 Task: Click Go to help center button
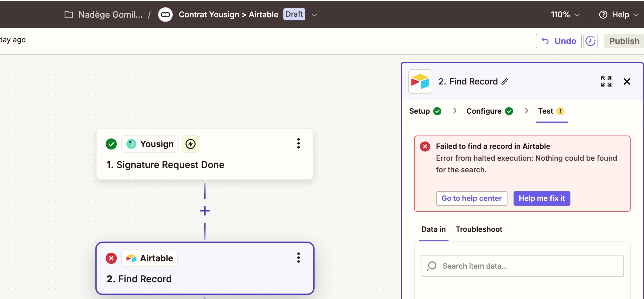tap(472, 198)
